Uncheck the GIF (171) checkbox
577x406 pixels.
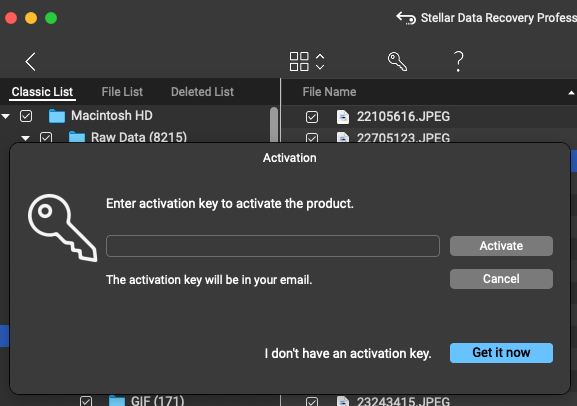pyautogui.click(x=86, y=401)
